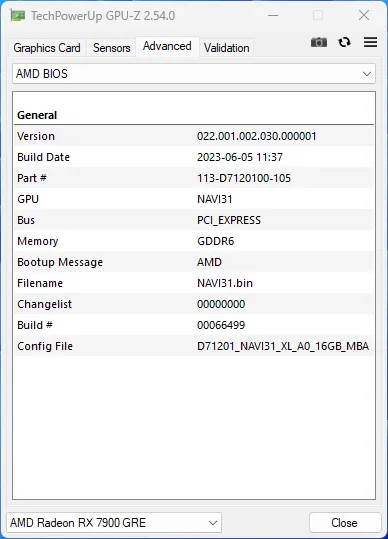Select build number 00066499
388x539 pixels.
coord(221,325)
